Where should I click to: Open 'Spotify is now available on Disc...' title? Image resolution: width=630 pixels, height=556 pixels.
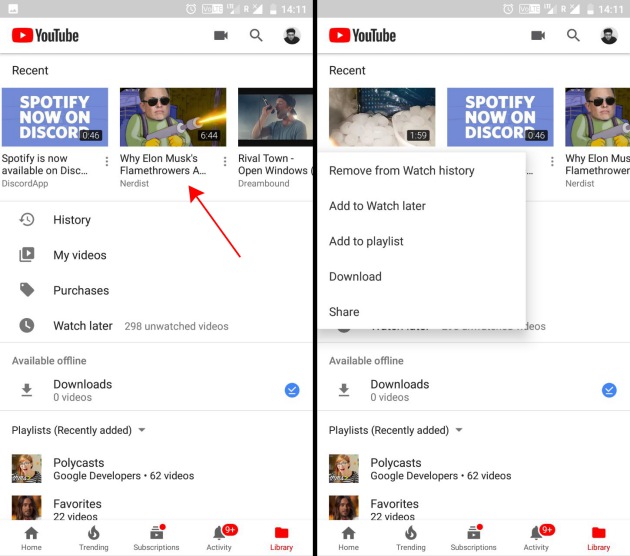pos(45,164)
